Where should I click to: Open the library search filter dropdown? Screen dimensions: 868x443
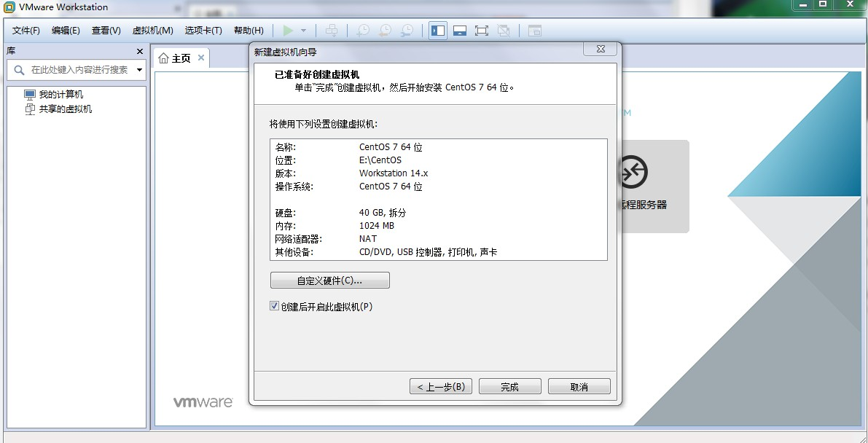click(x=139, y=70)
